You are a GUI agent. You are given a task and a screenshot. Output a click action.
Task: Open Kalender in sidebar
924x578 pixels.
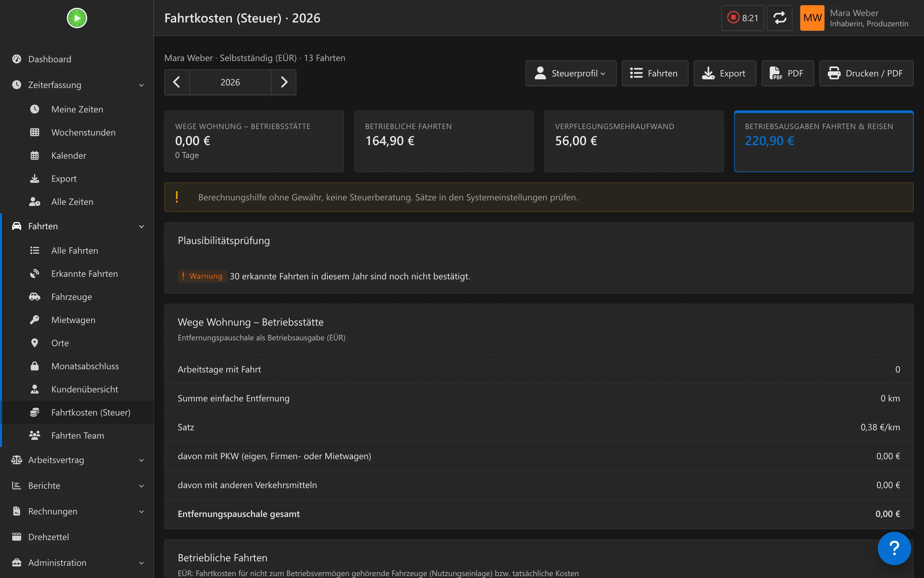(x=77, y=156)
